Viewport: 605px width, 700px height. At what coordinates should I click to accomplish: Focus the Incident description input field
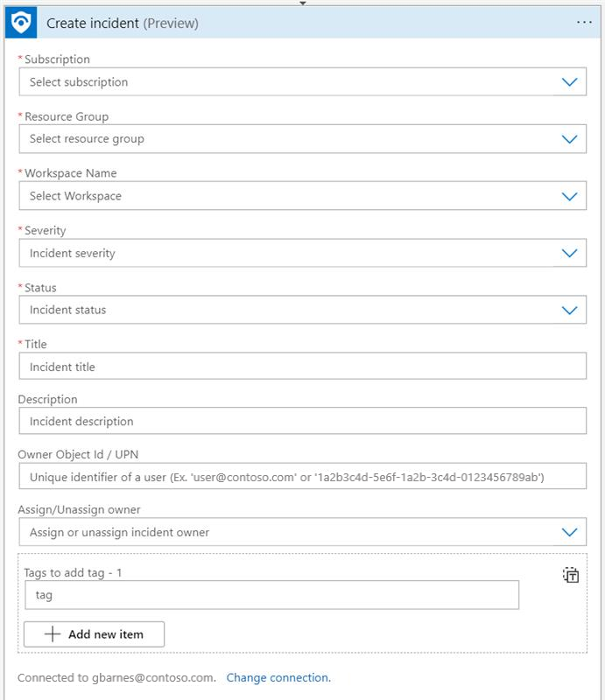(302, 421)
